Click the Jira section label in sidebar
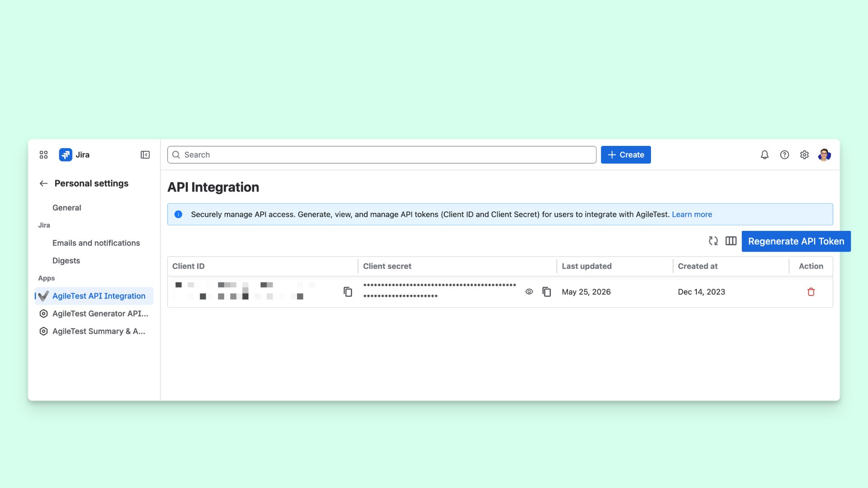This screenshot has width=868, height=488. [44, 225]
